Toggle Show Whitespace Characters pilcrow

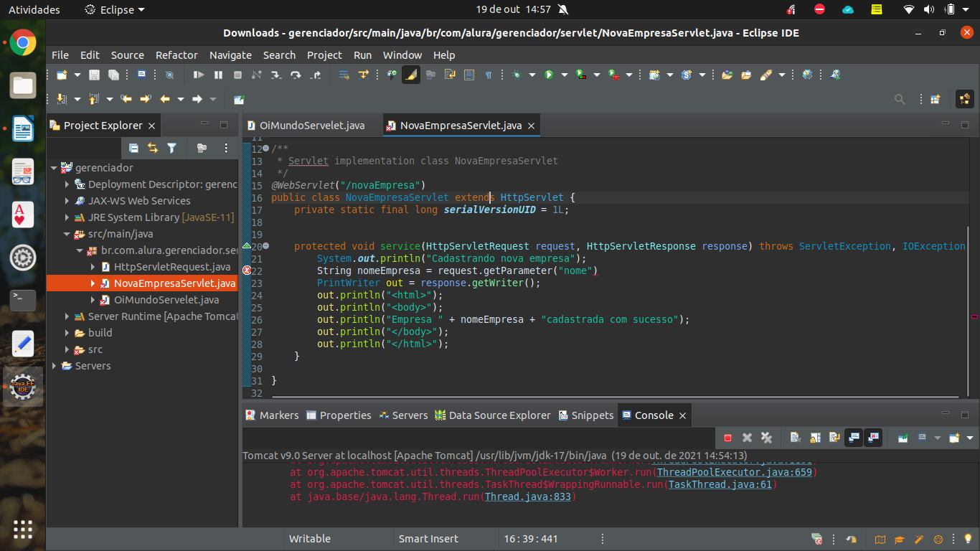489,75
